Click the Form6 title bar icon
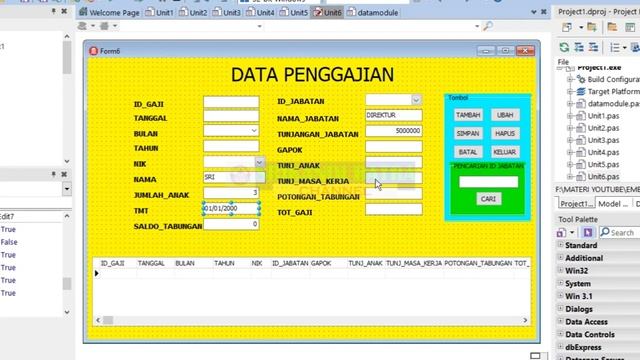 pyautogui.click(x=93, y=51)
